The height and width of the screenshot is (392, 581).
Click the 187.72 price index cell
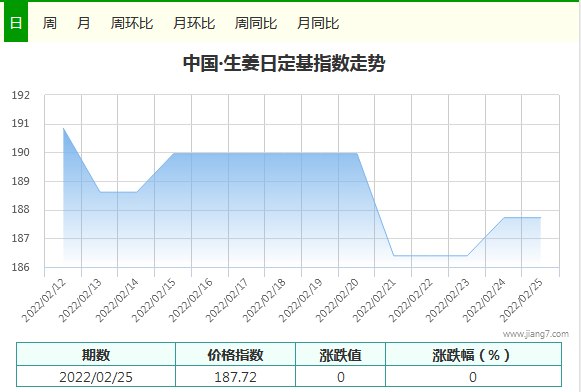pos(235,377)
